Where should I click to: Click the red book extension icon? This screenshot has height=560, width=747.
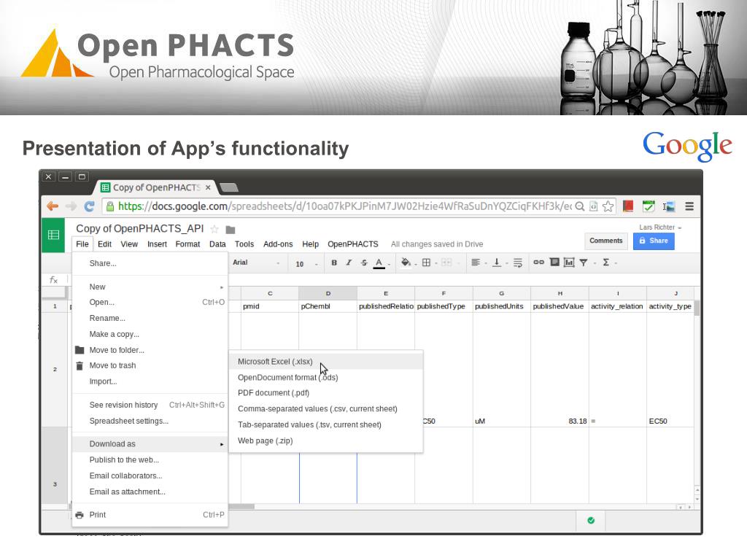coord(628,206)
